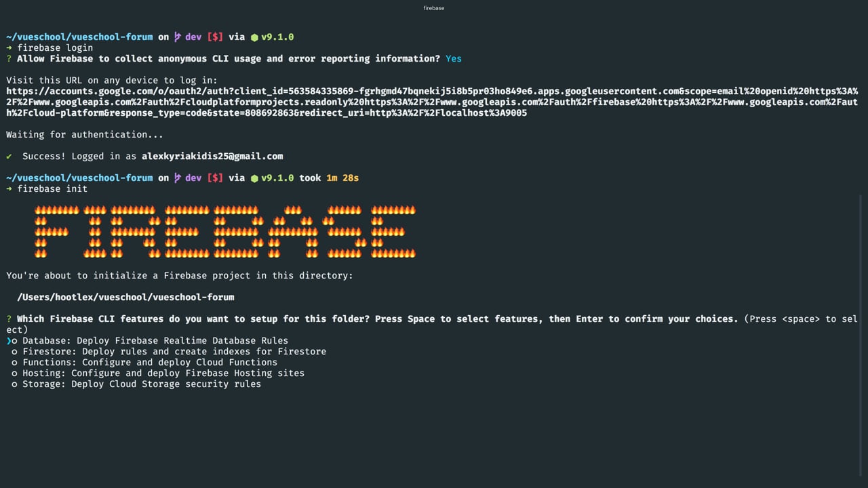Click the green Node hexagon icon in first prompt
This screenshot has height=488, width=868.
(254, 37)
